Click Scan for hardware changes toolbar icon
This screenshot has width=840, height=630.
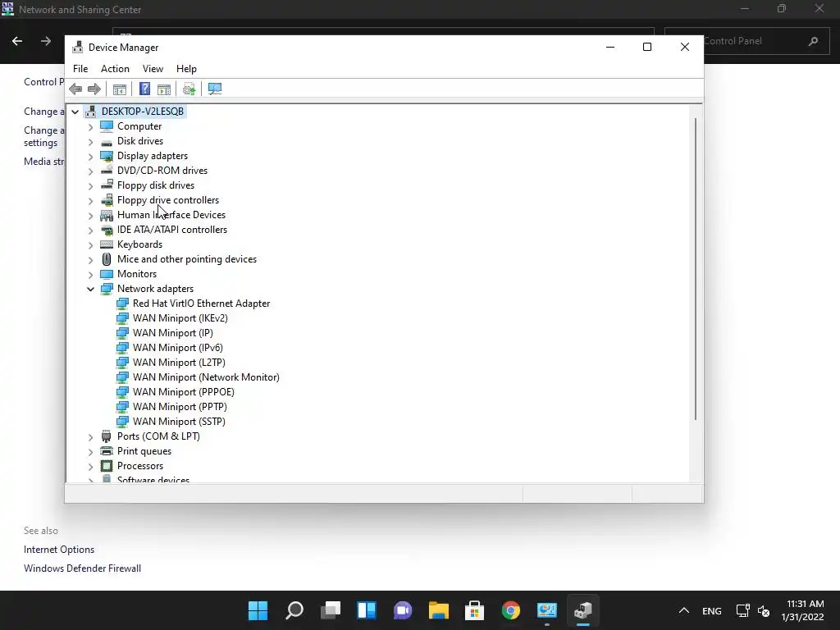[215, 89]
